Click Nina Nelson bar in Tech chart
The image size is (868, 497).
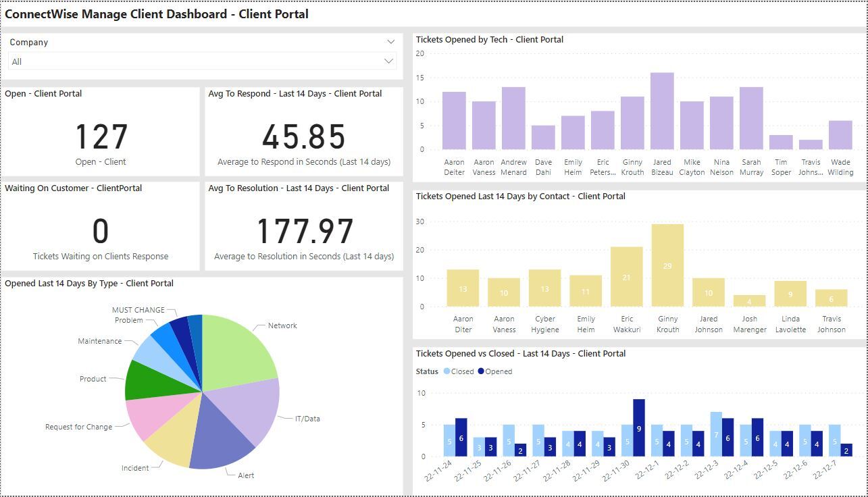721,123
